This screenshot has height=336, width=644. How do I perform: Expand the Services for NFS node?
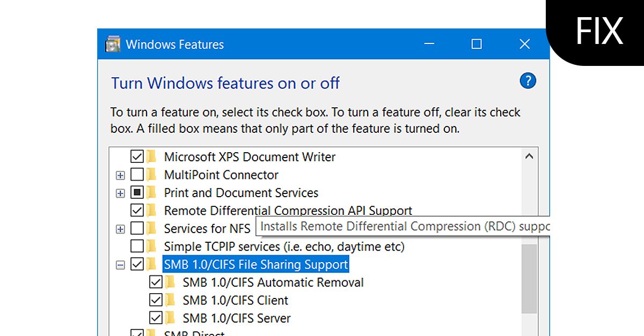tap(120, 228)
